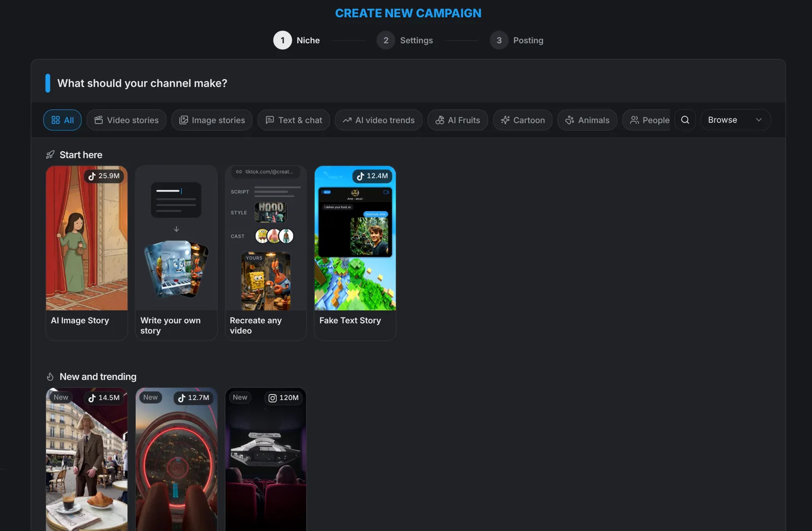The height and width of the screenshot is (531, 812).
Task: Click the 12.4M TikTok views badge
Action: pyautogui.click(x=373, y=176)
